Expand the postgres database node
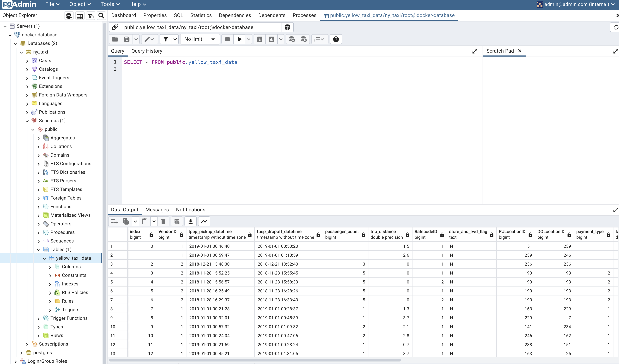This screenshot has height=364, width=619. pos(21,353)
